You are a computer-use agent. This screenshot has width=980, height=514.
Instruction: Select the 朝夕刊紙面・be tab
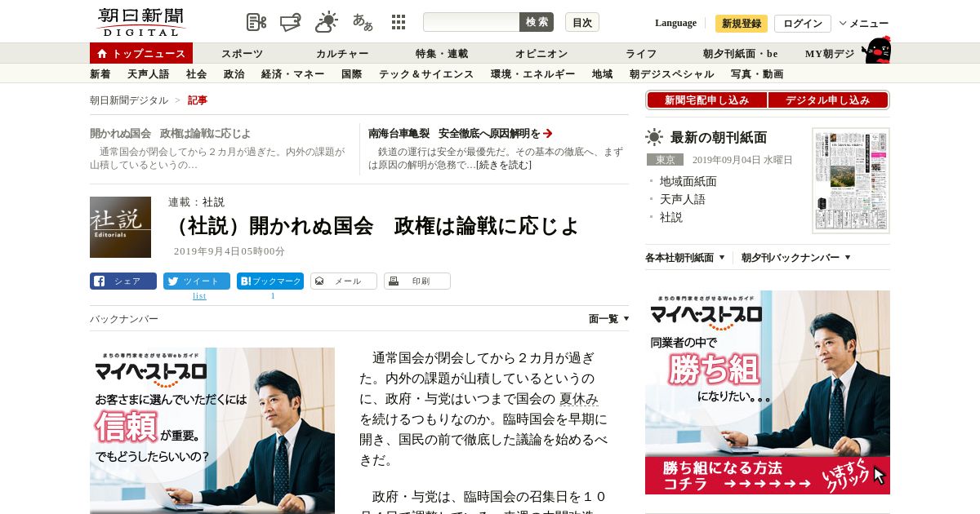(741, 54)
